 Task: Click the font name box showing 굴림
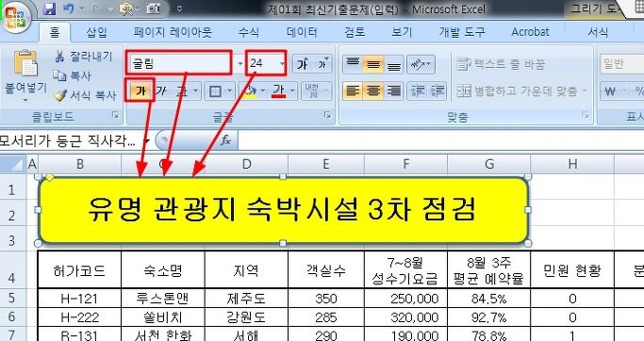click(x=178, y=63)
